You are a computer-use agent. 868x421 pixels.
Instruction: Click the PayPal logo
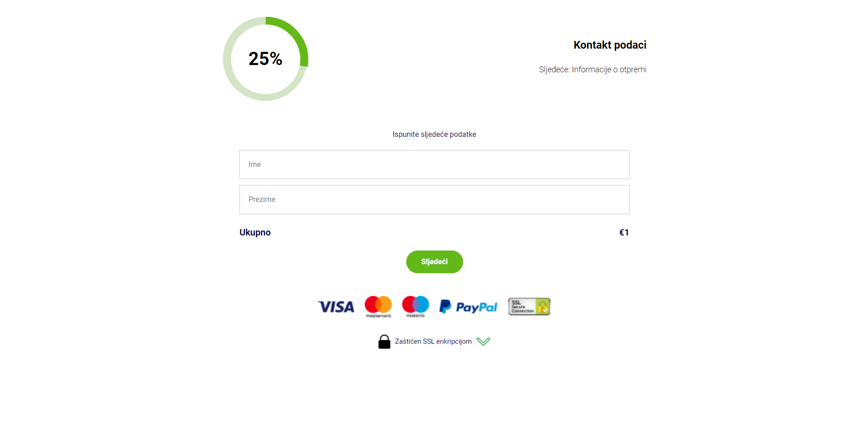click(468, 307)
